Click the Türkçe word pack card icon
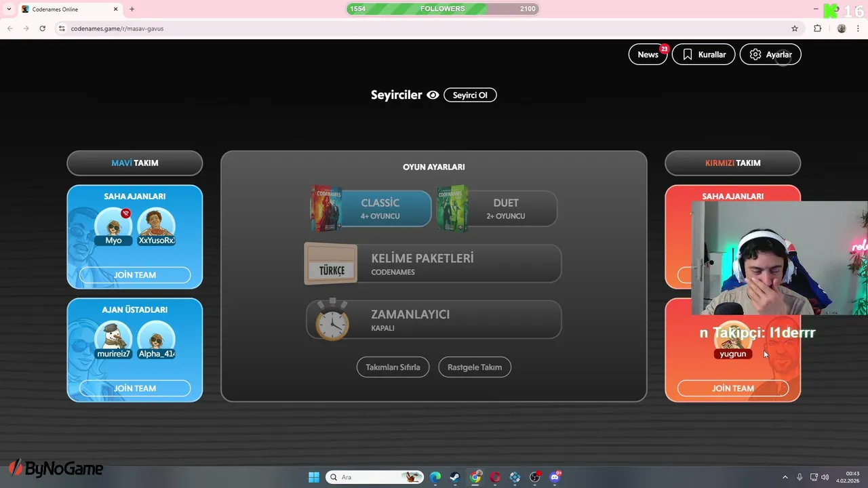 (x=331, y=264)
